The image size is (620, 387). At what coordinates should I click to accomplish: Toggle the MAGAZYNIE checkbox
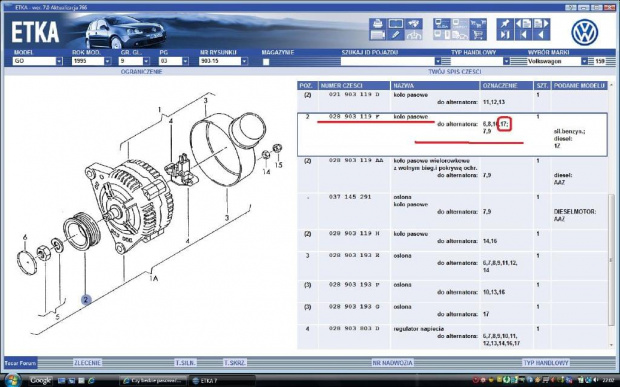click(x=266, y=62)
